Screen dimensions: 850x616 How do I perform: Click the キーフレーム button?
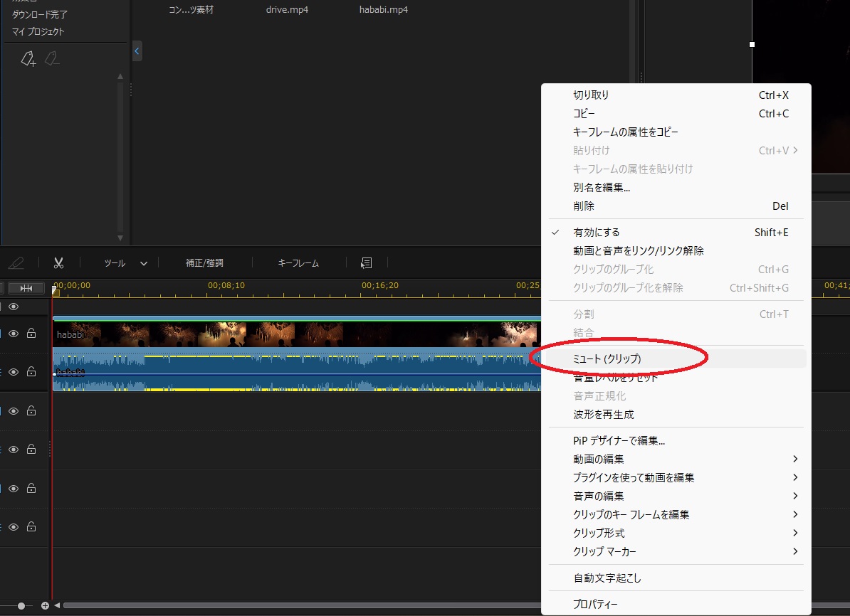pyautogui.click(x=298, y=263)
